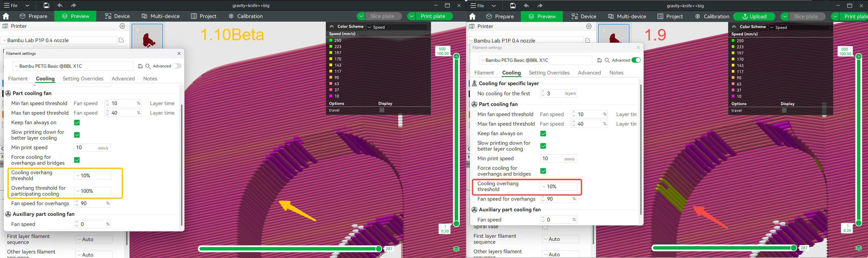This screenshot has width=868, height=258.
Task: Open Setting Overrides tab in 1.10Beta dialog
Action: [83, 78]
